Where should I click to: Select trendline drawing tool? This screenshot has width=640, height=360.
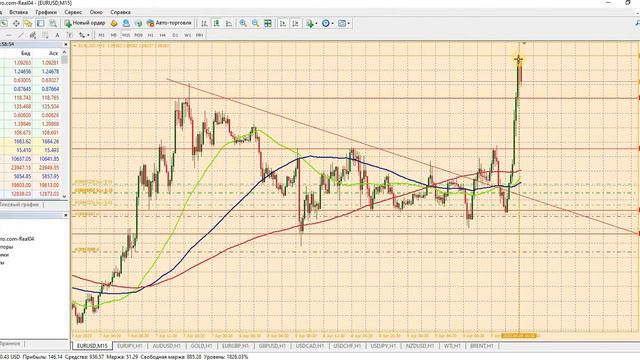(x=20, y=35)
